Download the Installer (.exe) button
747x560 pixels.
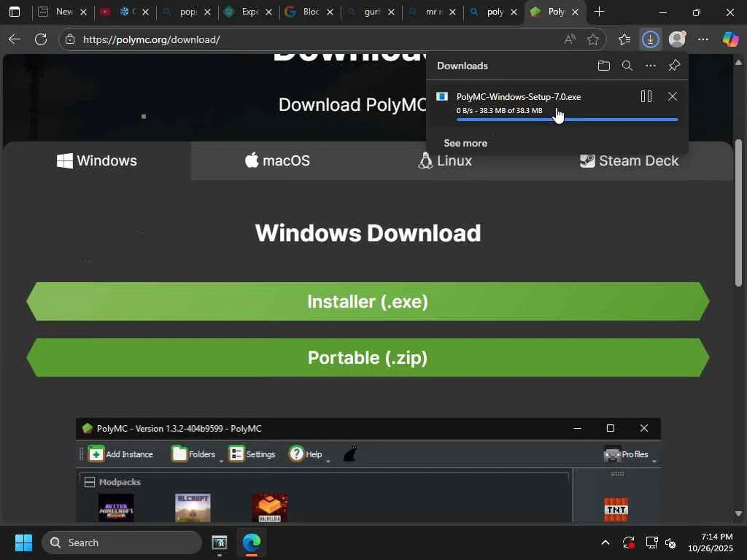(368, 301)
